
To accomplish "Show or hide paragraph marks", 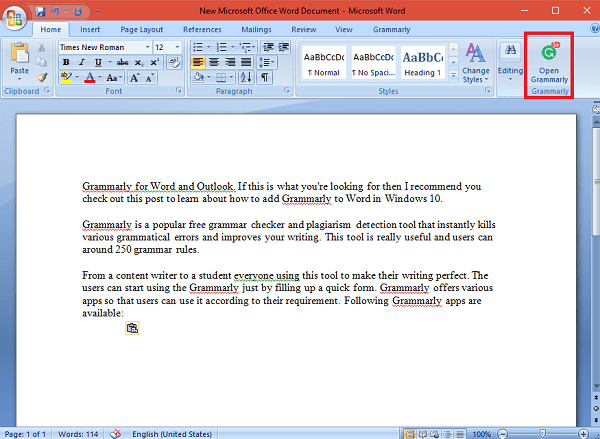I will (264, 78).
